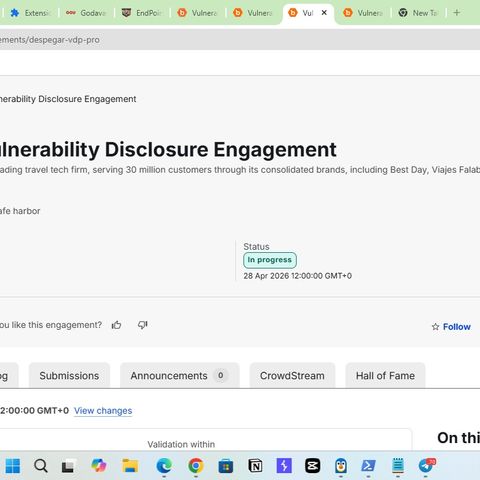Open Notion from the taskbar

point(255,466)
